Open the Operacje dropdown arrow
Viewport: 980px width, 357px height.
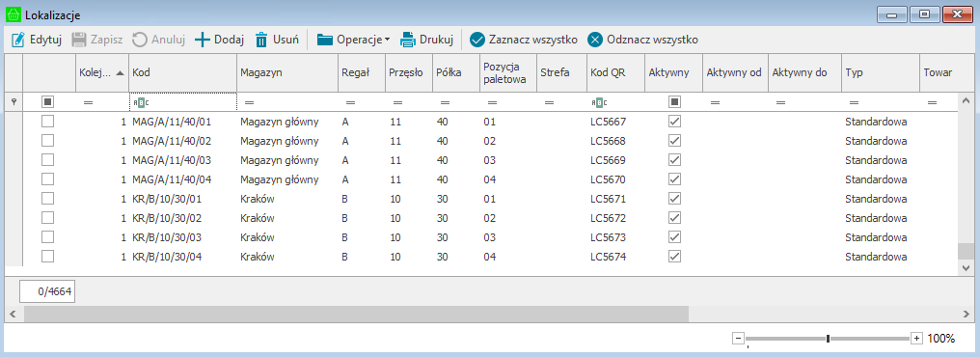(x=387, y=40)
